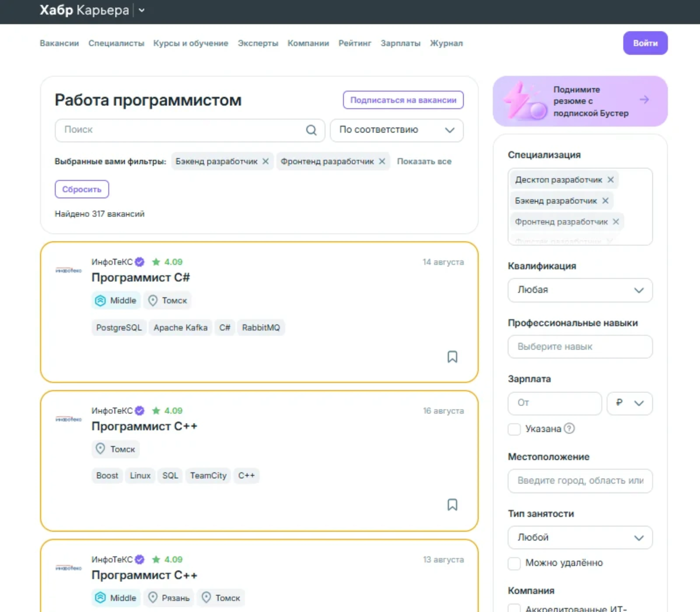
Task: Click the Middle level icon on C# vacancy
Action: [100, 301]
